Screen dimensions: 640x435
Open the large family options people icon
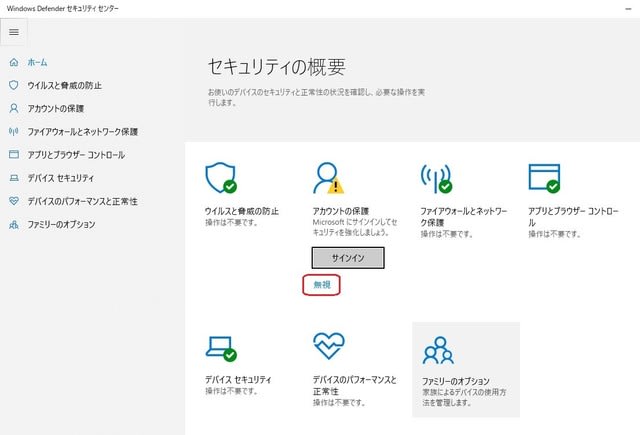[438, 351]
